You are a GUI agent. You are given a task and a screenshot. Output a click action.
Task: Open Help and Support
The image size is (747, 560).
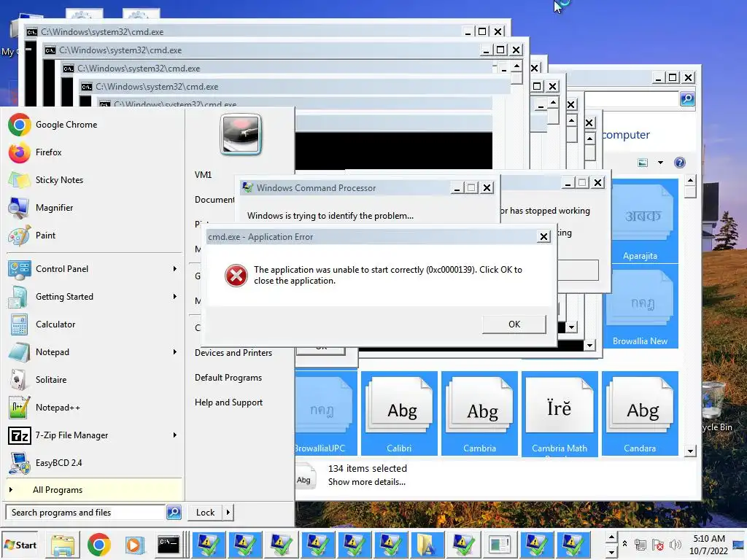(228, 402)
